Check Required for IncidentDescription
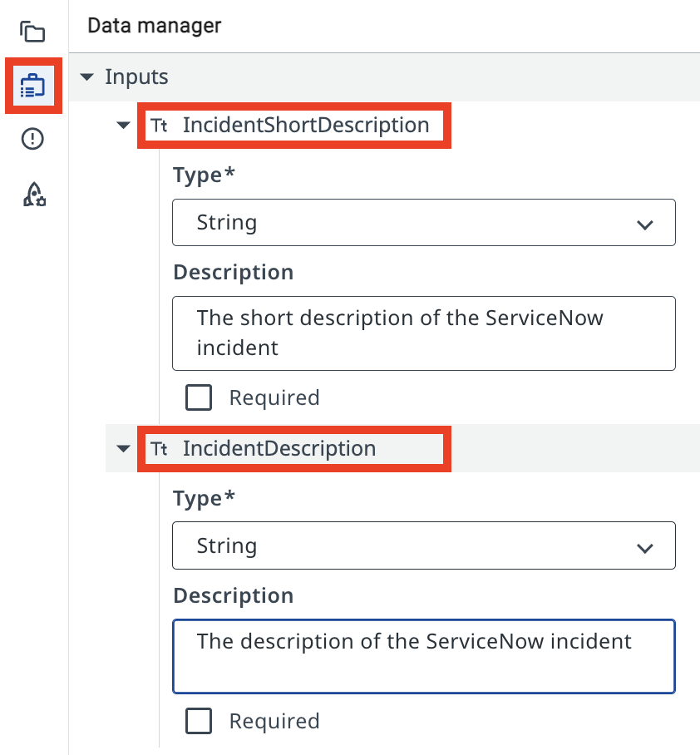The width and height of the screenshot is (700, 755). pyautogui.click(x=199, y=721)
